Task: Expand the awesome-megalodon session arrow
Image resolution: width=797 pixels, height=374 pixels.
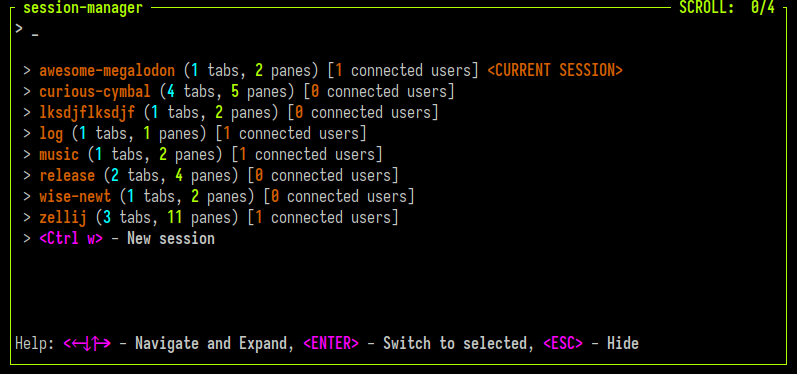Action: [x=27, y=71]
